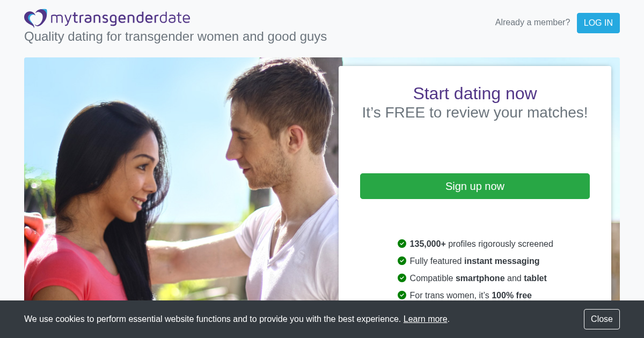The image size is (644, 338).
Task: Click the couple hero photo
Action: coord(181,179)
